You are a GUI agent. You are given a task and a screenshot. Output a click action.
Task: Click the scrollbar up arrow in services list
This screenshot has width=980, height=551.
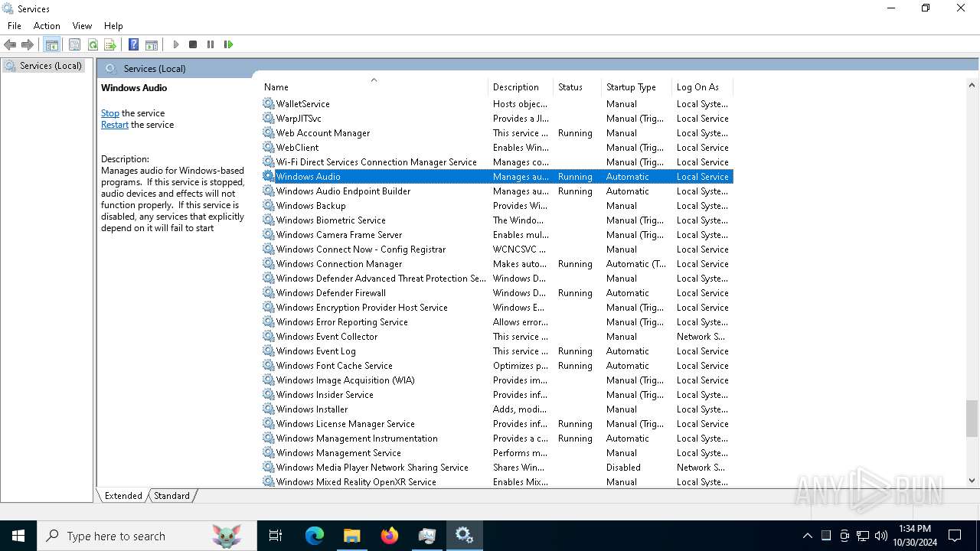972,86
